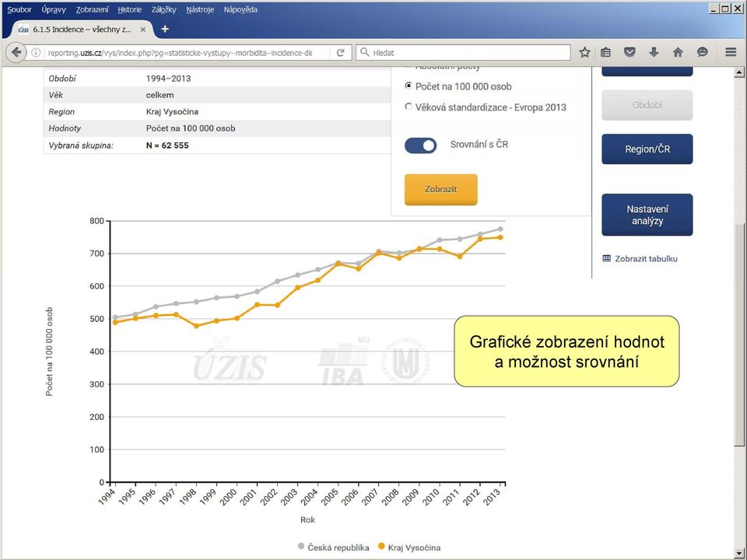Click the search magnifier icon in Hledat box
Image resolution: width=747 pixels, height=560 pixels.
364,52
